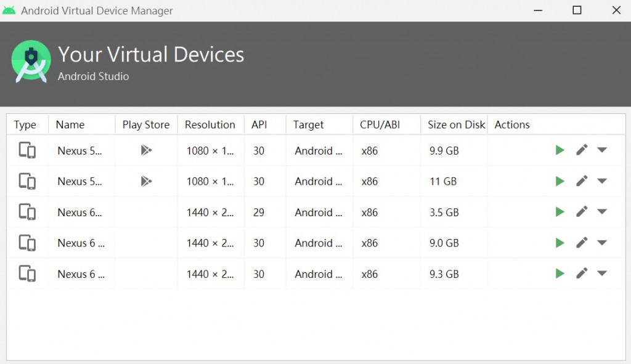Click pencil icon in the 9.3 GB row
Viewport: 631px width, 364px height.
tap(582, 273)
